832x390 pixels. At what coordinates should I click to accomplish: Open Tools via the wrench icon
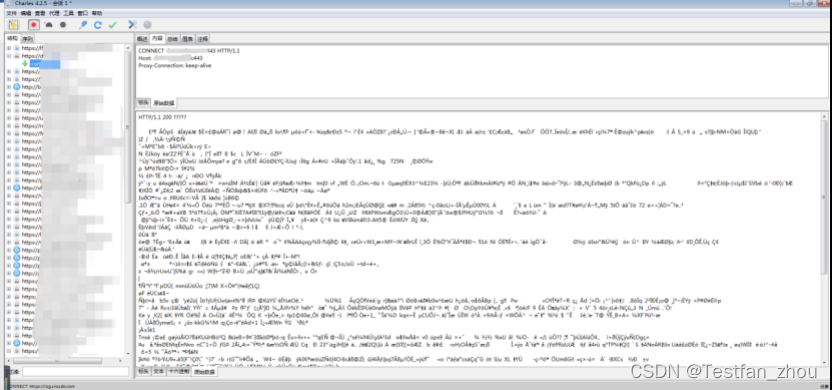(133, 24)
